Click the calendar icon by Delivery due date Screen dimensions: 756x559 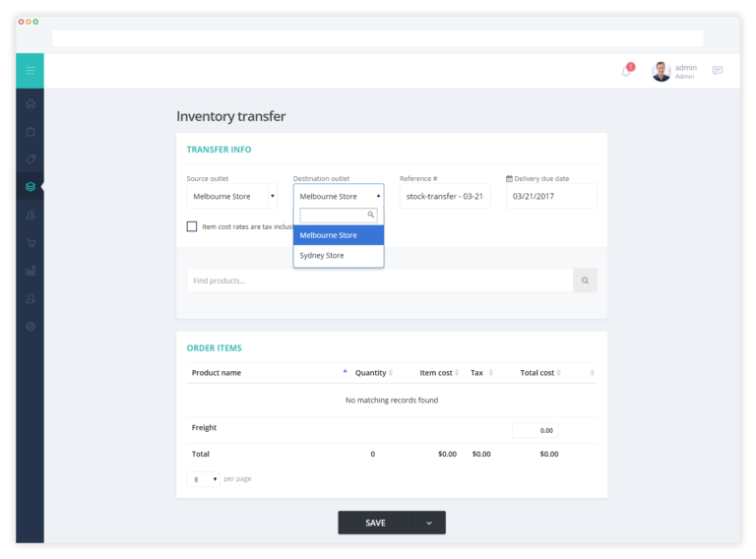click(x=509, y=178)
